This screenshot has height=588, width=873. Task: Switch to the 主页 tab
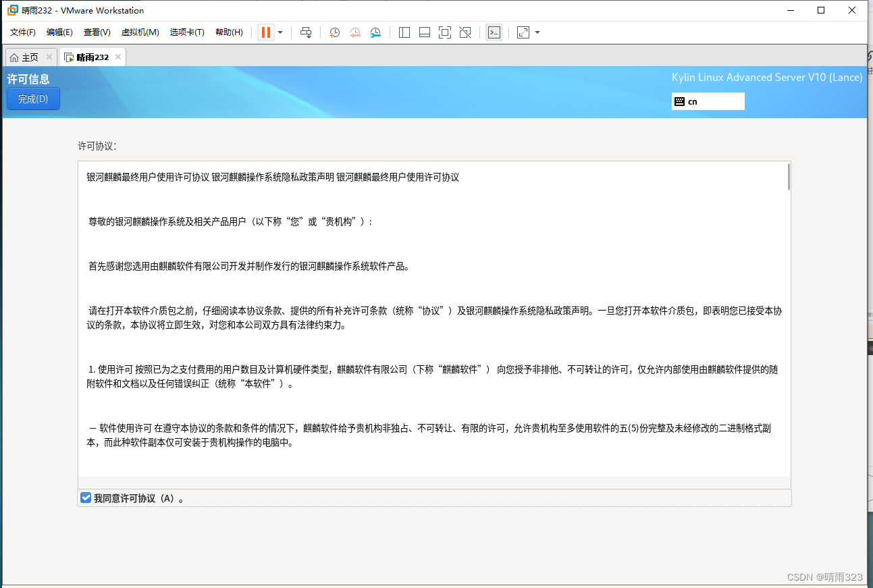(x=30, y=57)
